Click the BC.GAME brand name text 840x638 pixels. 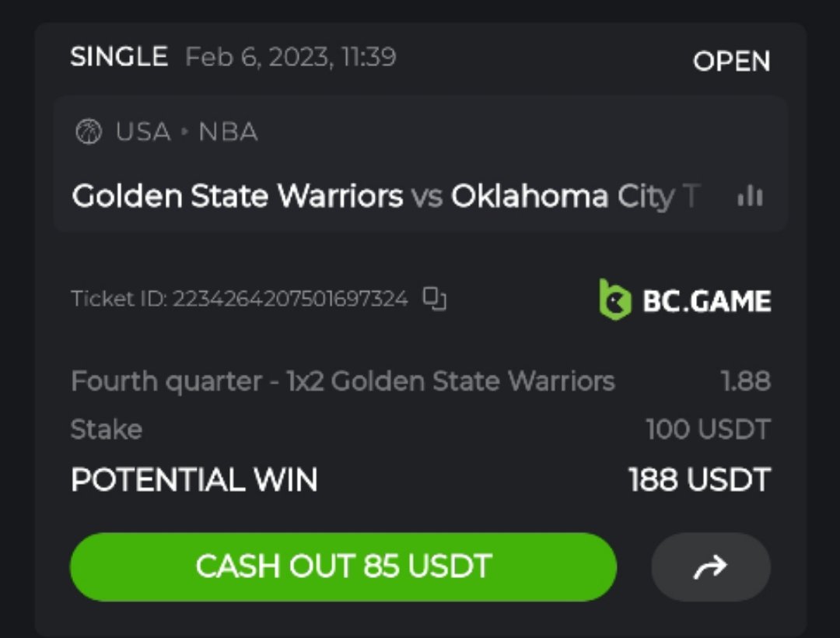coord(706,301)
